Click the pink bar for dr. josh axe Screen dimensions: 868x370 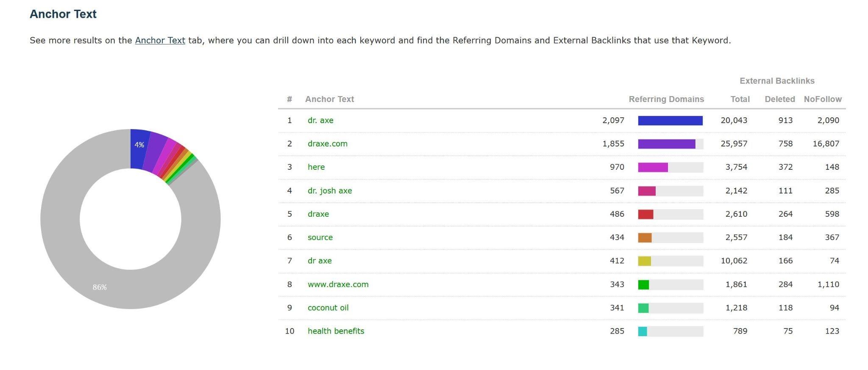point(647,191)
